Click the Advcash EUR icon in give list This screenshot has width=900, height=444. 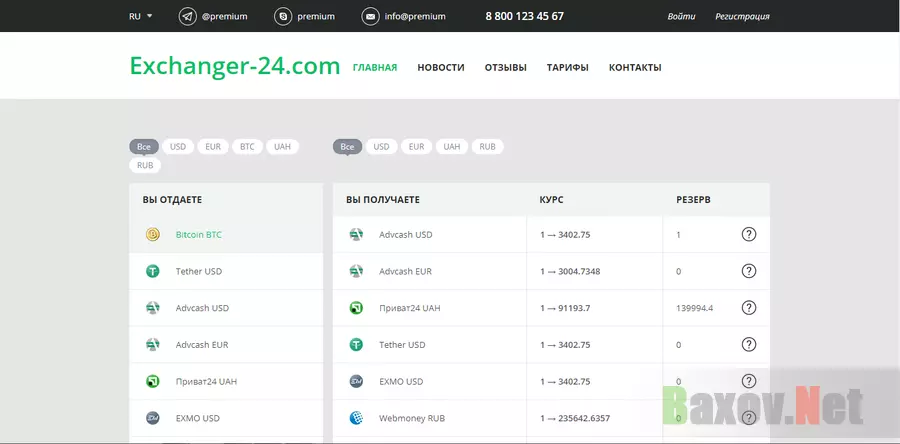(153, 345)
